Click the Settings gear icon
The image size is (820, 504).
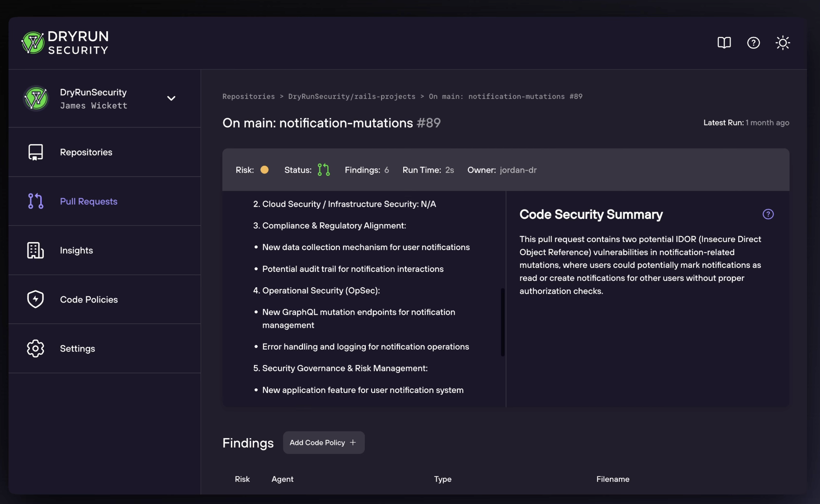pyautogui.click(x=36, y=348)
